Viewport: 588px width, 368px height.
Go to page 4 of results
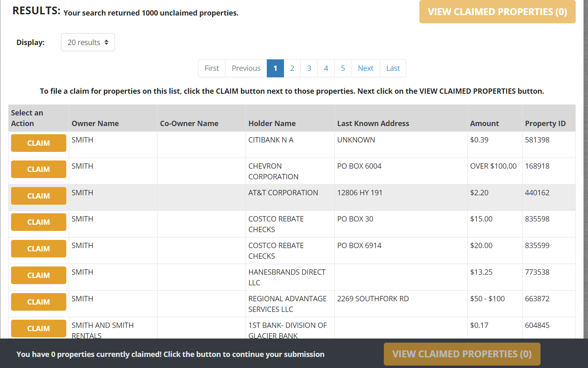click(326, 68)
